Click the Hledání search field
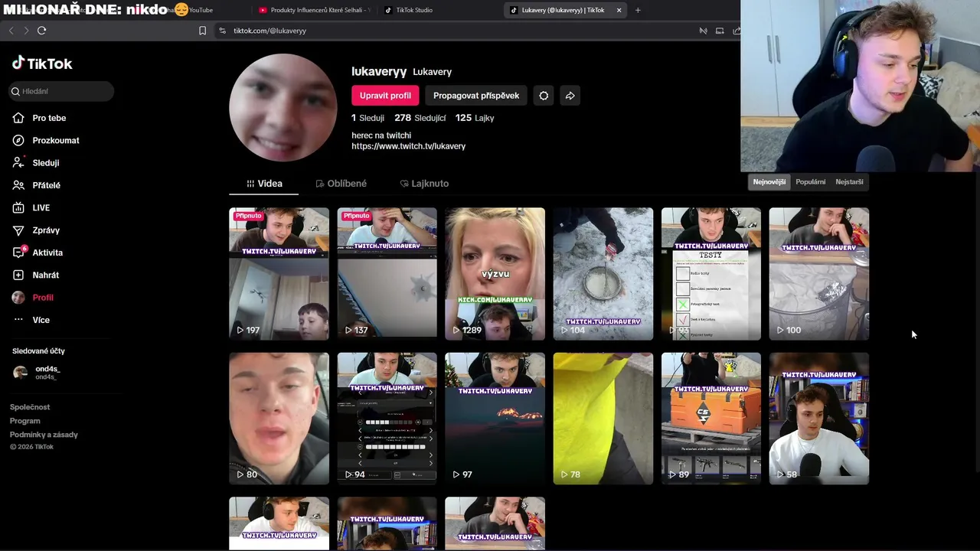The height and width of the screenshot is (551, 980). pyautogui.click(x=61, y=91)
